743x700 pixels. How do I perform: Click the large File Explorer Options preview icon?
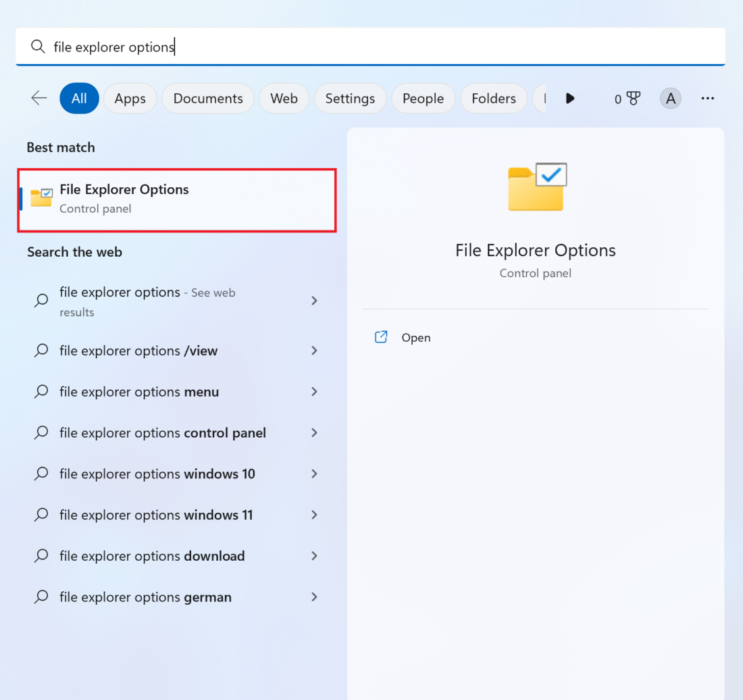536,187
